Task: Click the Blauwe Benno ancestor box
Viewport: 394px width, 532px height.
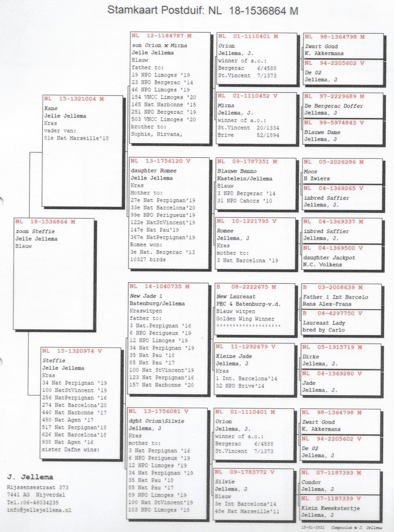Action: 256,184
